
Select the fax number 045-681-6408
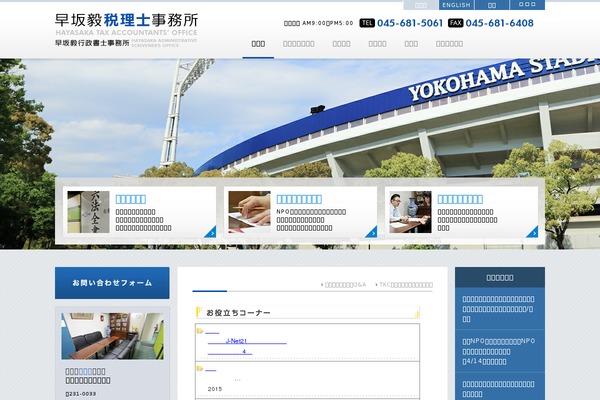tap(499, 23)
